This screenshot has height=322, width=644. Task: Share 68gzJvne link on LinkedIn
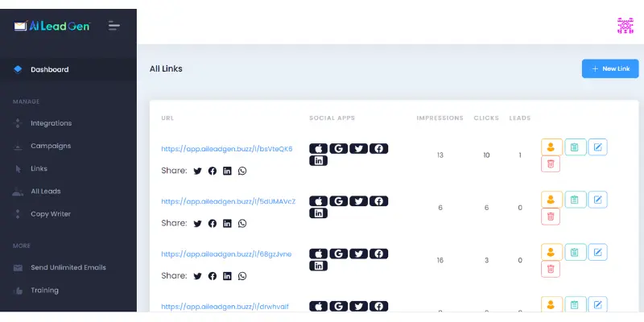click(x=227, y=276)
